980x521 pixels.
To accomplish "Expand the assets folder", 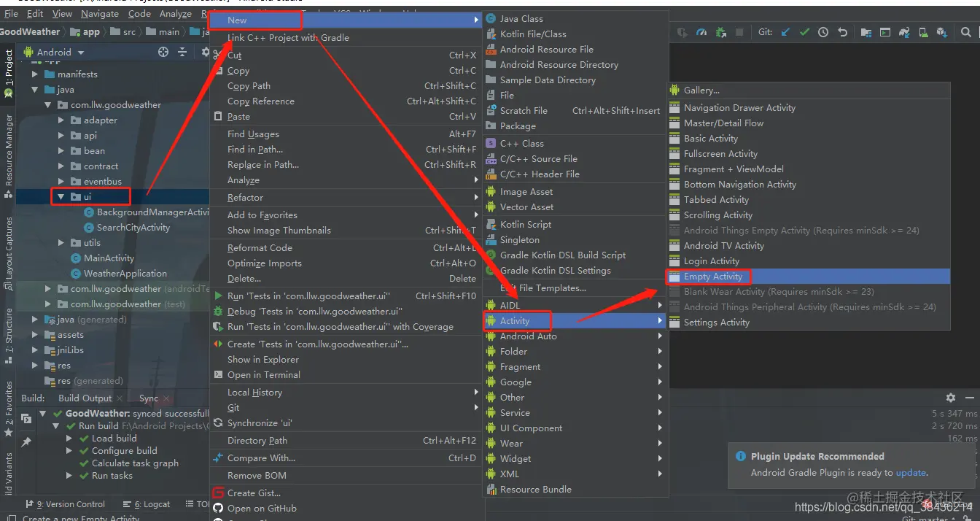I will (35, 335).
